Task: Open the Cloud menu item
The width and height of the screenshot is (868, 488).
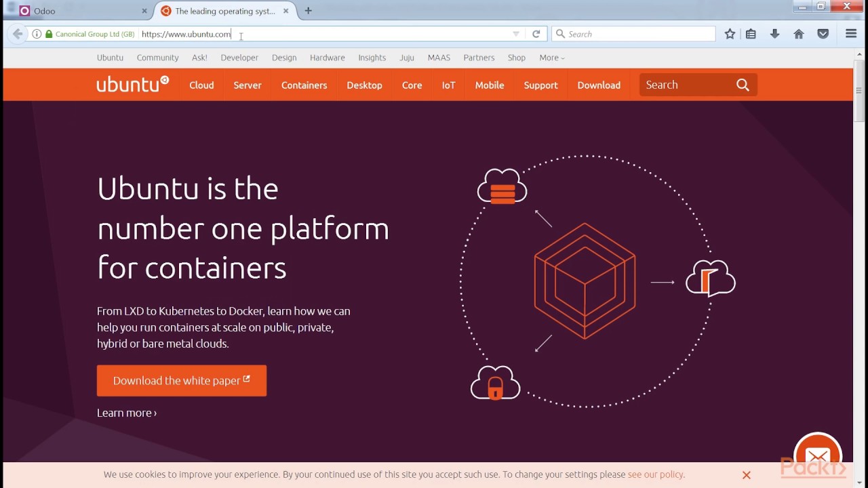Action: coord(201,85)
